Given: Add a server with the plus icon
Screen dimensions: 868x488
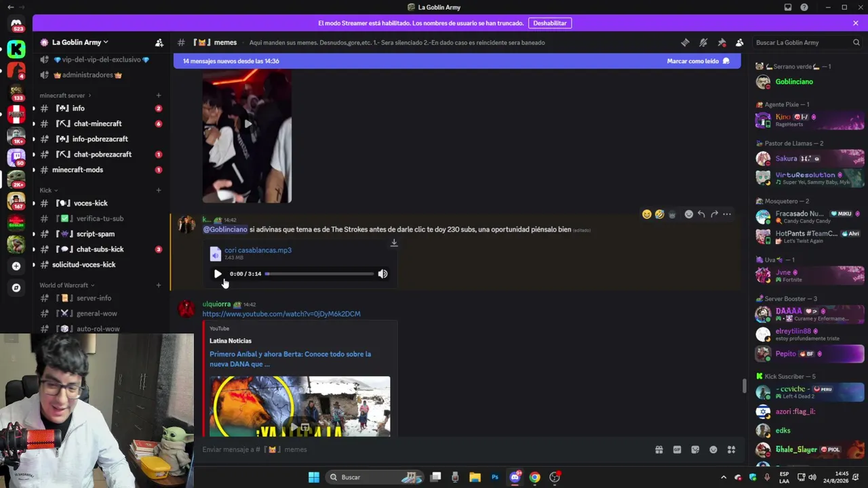Looking at the screenshot, I should pyautogui.click(x=16, y=266).
